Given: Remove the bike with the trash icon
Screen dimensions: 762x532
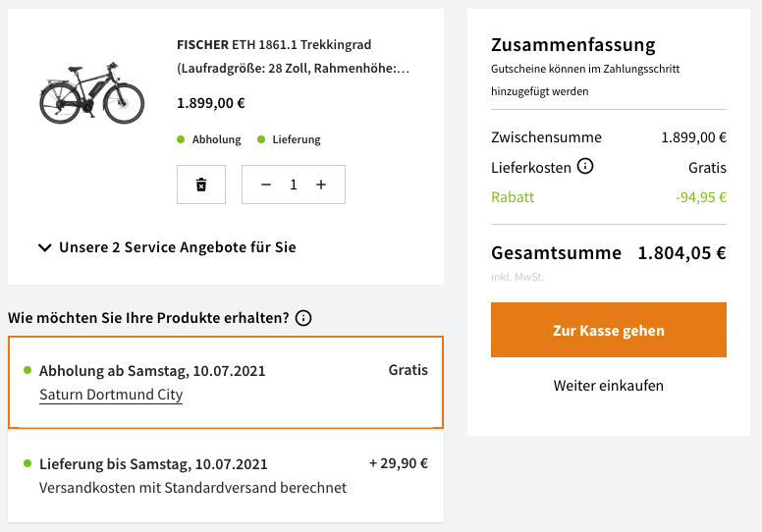Looking at the screenshot, I should (x=201, y=185).
